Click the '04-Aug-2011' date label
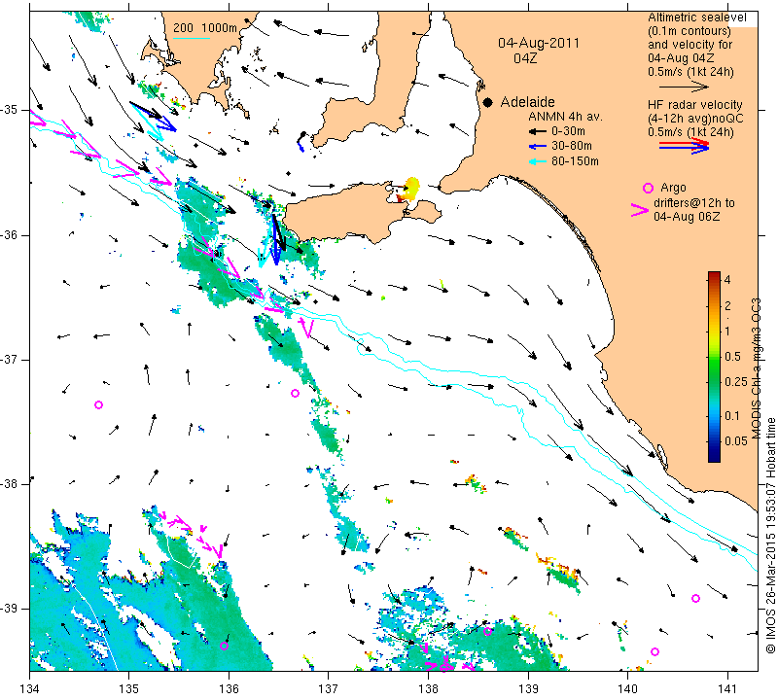Screen dimensions: 778x700 [539, 43]
